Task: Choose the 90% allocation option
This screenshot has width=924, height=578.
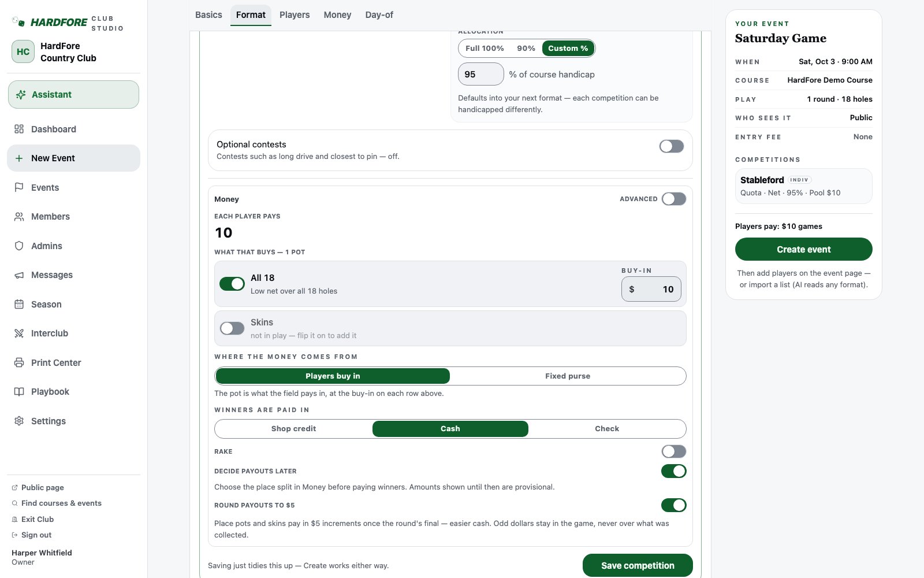Action: (526, 49)
